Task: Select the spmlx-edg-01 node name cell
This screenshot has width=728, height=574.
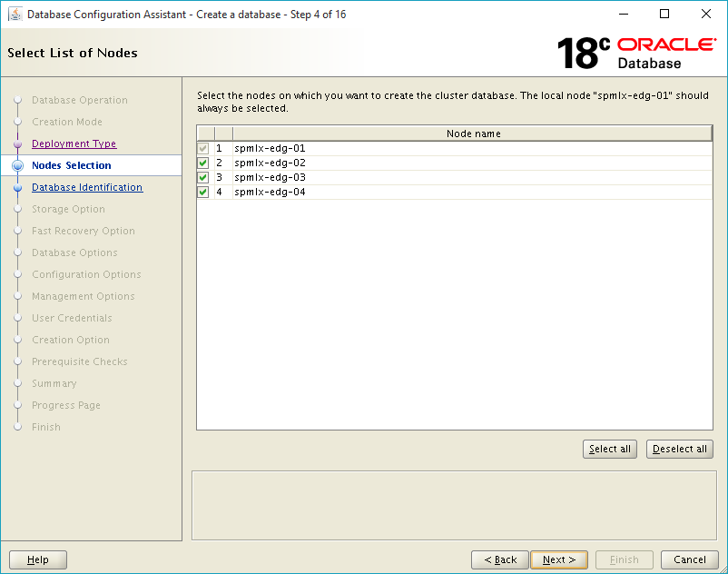Action: point(473,149)
